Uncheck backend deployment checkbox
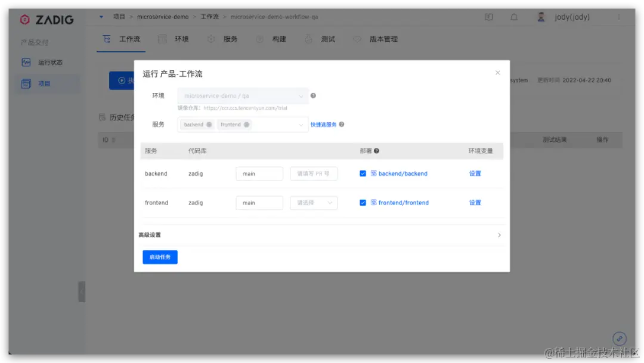This screenshot has height=363, width=644. (x=363, y=173)
